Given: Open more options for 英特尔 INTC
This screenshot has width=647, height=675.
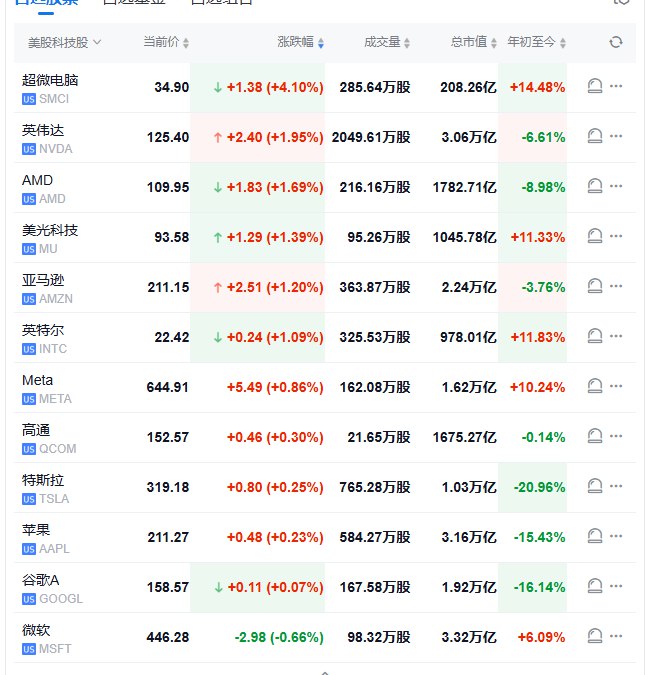Looking at the screenshot, I should 616,337.
